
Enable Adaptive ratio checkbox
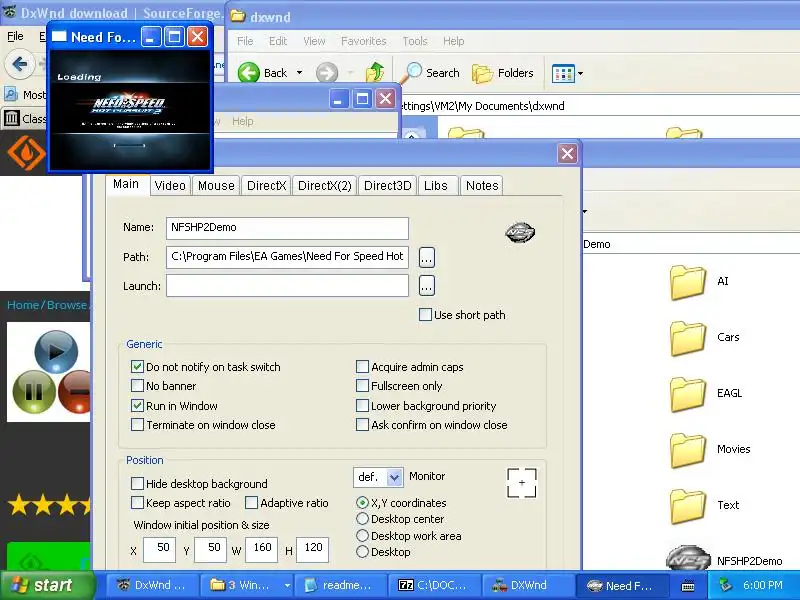coord(251,503)
